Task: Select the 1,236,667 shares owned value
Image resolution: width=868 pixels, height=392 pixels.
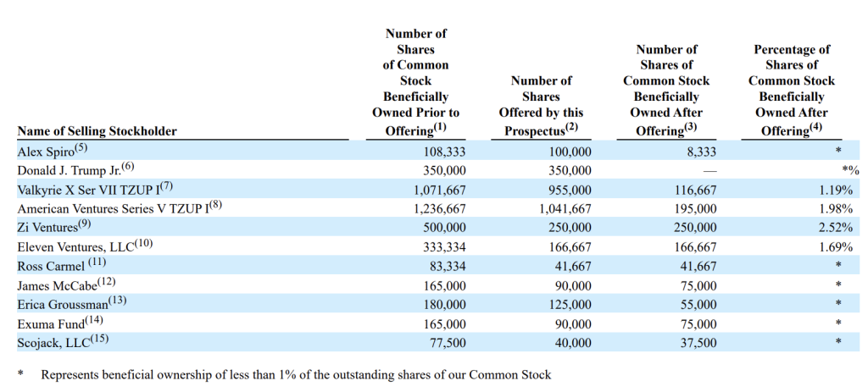Action: [438, 208]
